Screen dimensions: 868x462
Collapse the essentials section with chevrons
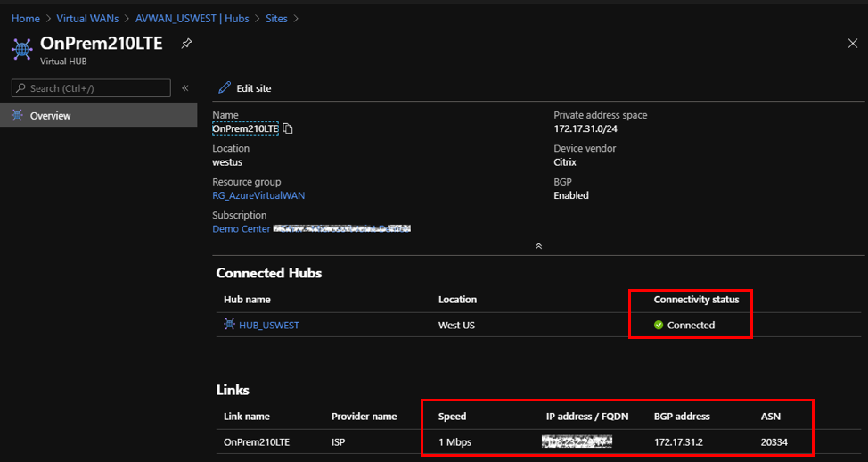pyautogui.click(x=538, y=246)
